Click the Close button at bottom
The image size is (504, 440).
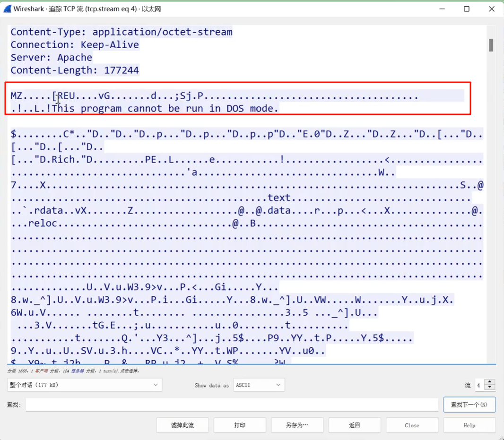(412, 425)
